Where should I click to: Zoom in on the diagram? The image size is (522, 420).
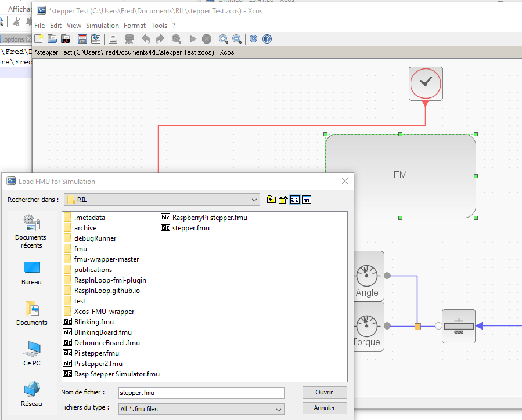click(224, 39)
